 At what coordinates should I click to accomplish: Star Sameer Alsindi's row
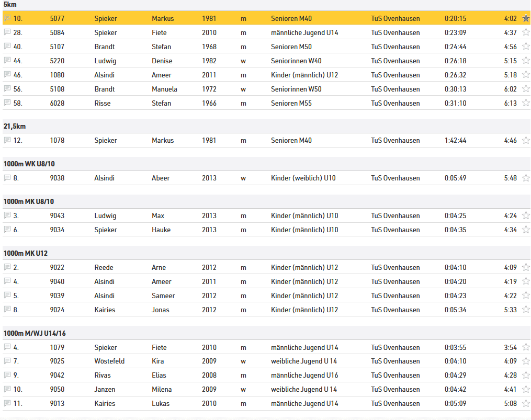coord(526,295)
